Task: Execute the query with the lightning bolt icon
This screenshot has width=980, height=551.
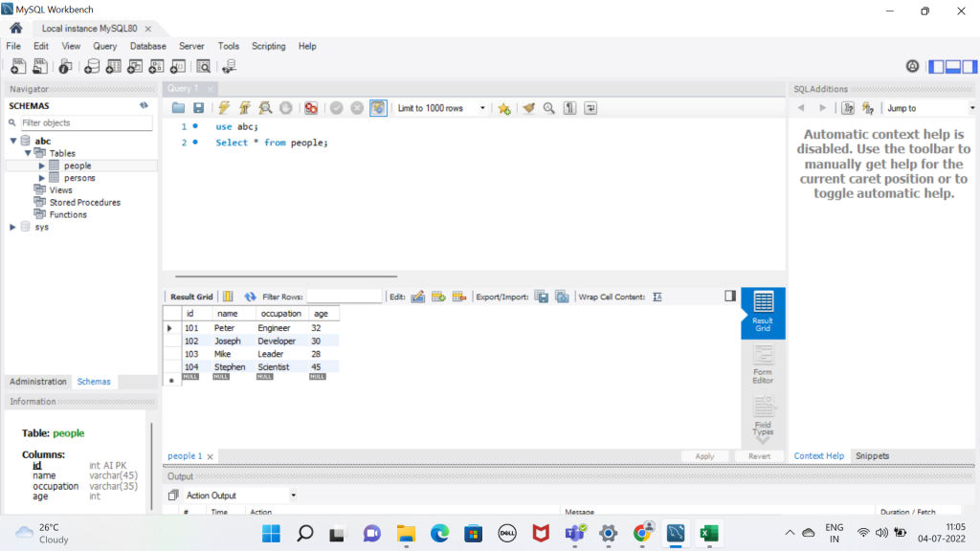Action: click(x=223, y=107)
